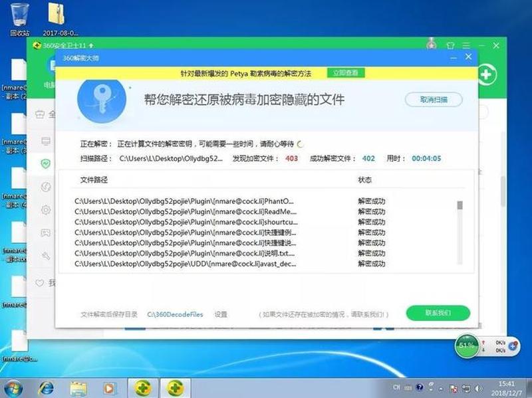Click the shield icon in 360安全卫士 sidebar
The height and width of the screenshot is (398, 532).
pyautogui.click(x=45, y=164)
